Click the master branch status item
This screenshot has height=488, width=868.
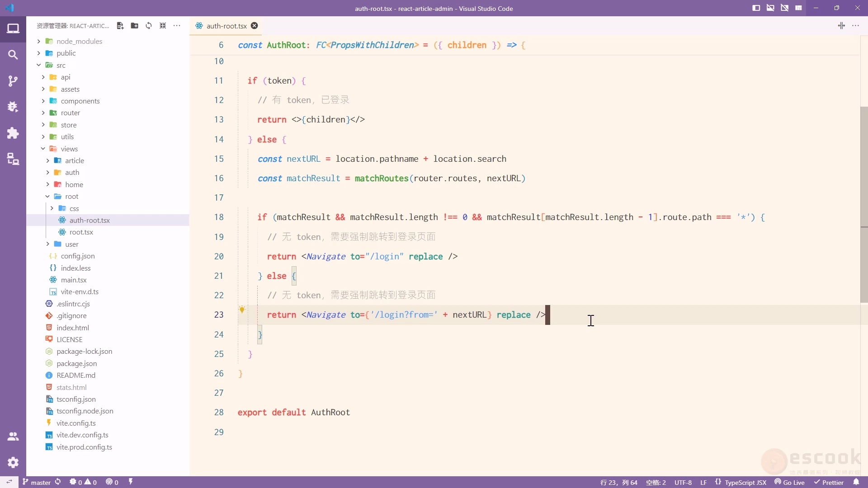click(37, 482)
